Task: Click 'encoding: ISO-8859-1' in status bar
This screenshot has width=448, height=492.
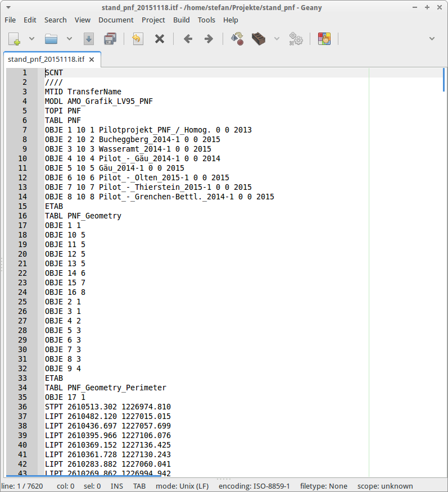Action: point(254,486)
